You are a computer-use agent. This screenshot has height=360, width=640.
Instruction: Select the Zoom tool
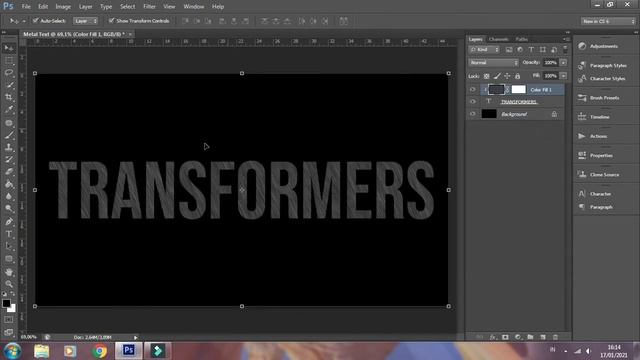pos(9,284)
